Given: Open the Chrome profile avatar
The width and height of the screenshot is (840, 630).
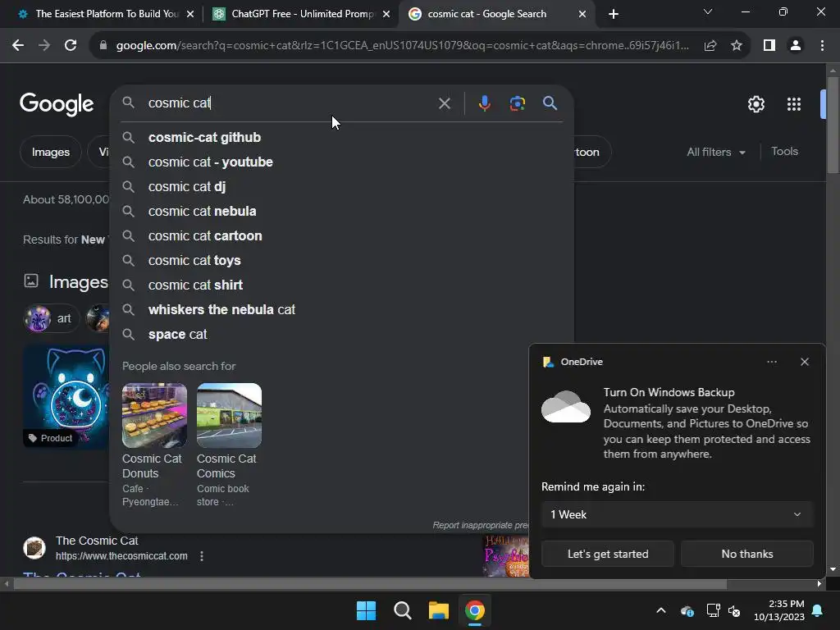Looking at the screenshot, I should point(796,46).
